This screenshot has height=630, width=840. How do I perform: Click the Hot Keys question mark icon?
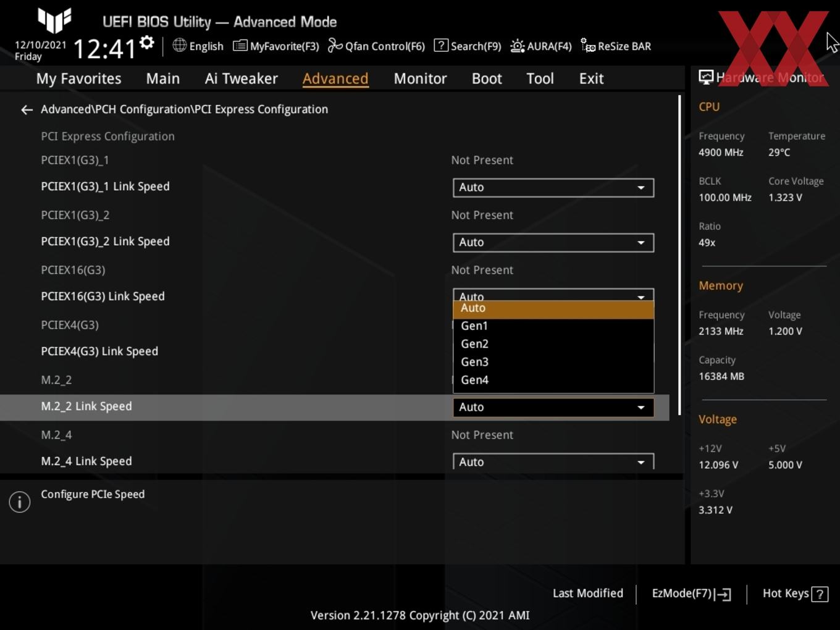pos(820,594)
